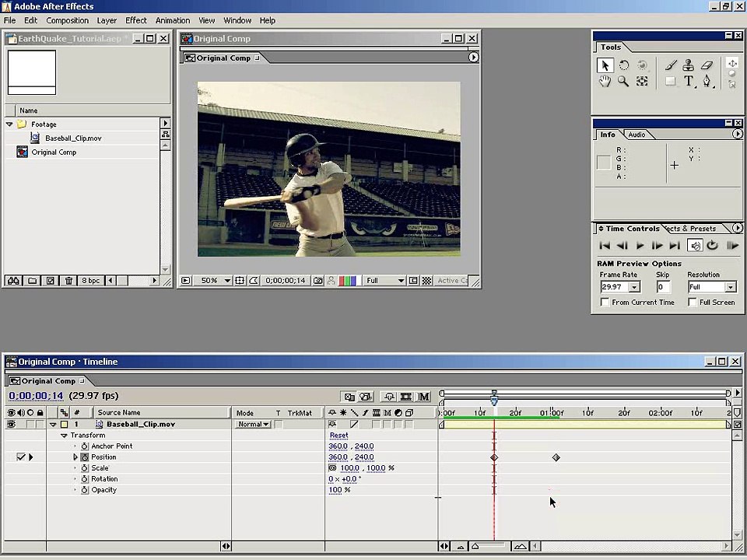Create a new folder in Project window
The image size is (747, 560).
33,281
